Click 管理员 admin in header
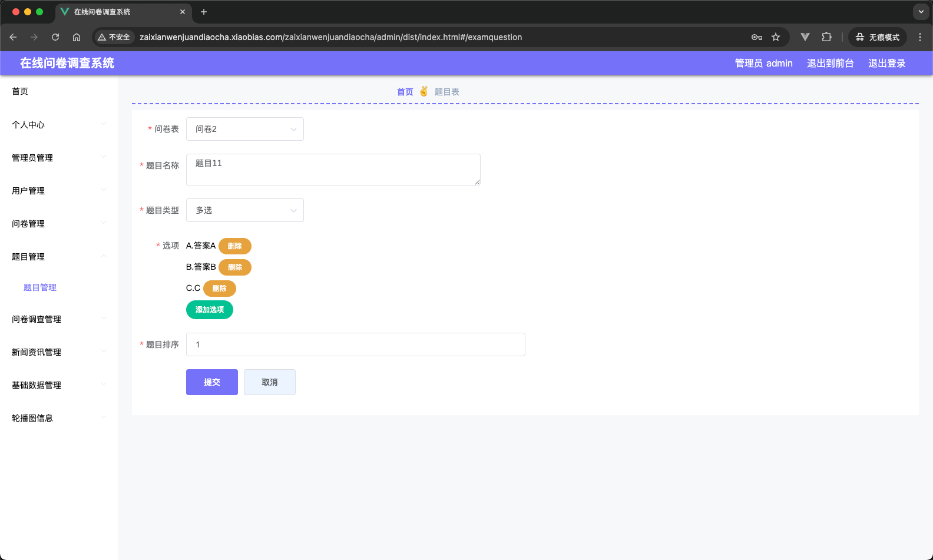This screenshot has width=933, height=560. click(x=764, y=63)
